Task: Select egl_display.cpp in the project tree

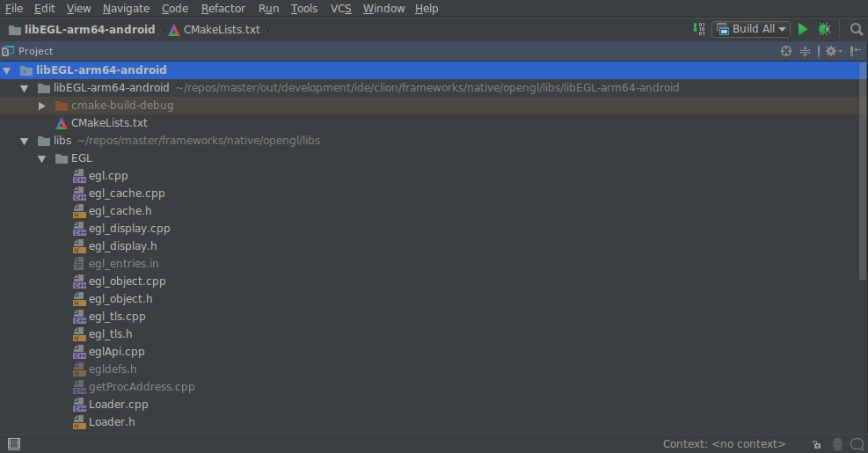Action: point(129,229)
